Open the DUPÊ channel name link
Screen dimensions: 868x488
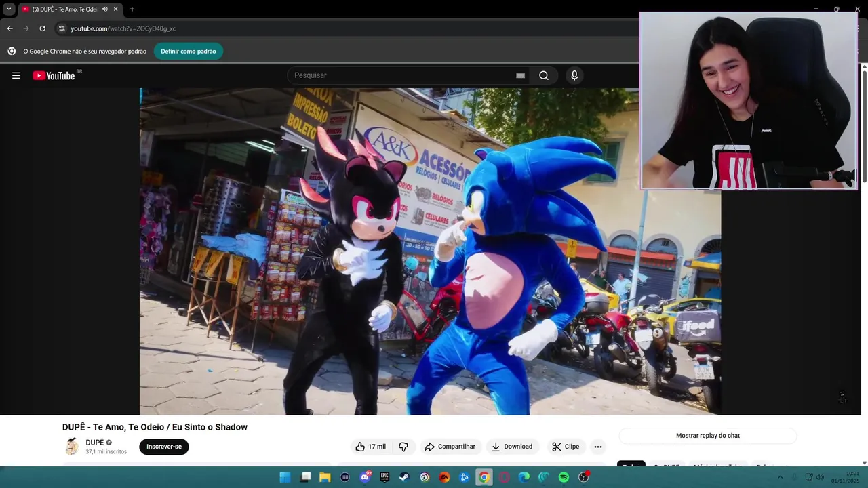[95, 443]
